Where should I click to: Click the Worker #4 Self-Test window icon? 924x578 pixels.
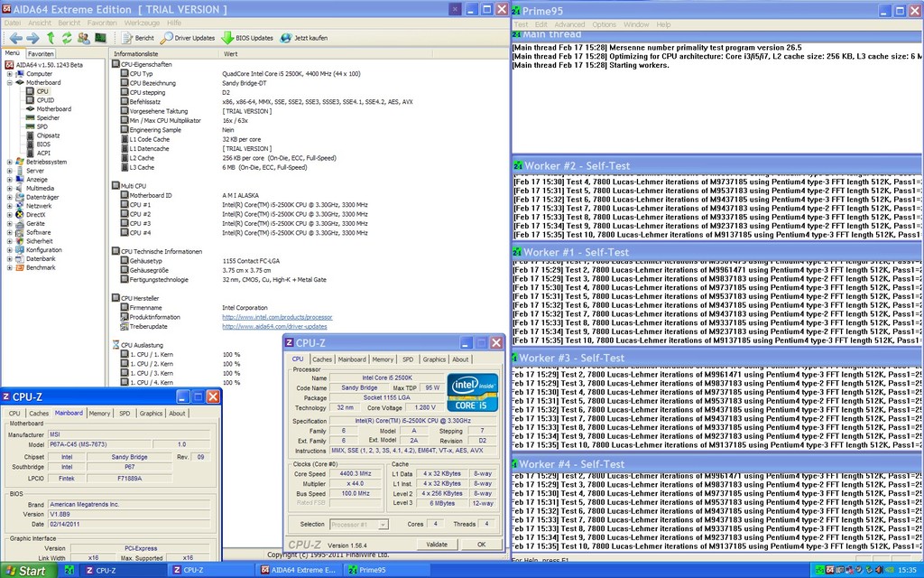[x=515, y=464]
